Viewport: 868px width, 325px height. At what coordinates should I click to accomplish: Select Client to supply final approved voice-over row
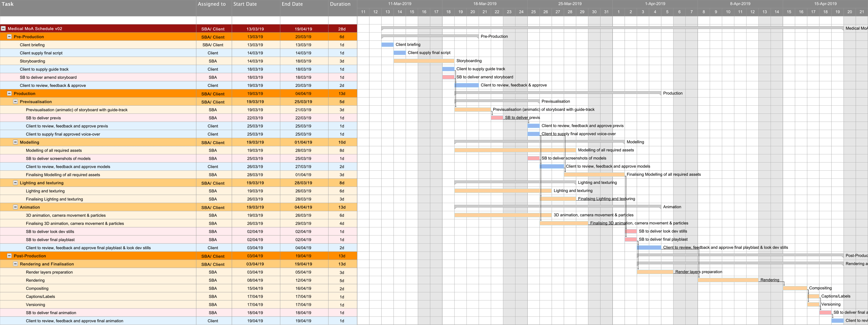pyautogui.click(x=179, y=134)
